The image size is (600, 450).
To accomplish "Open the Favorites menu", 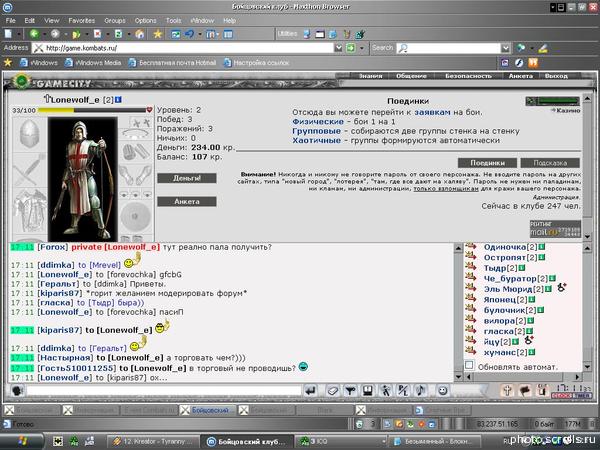I will (x=82, y=21).
